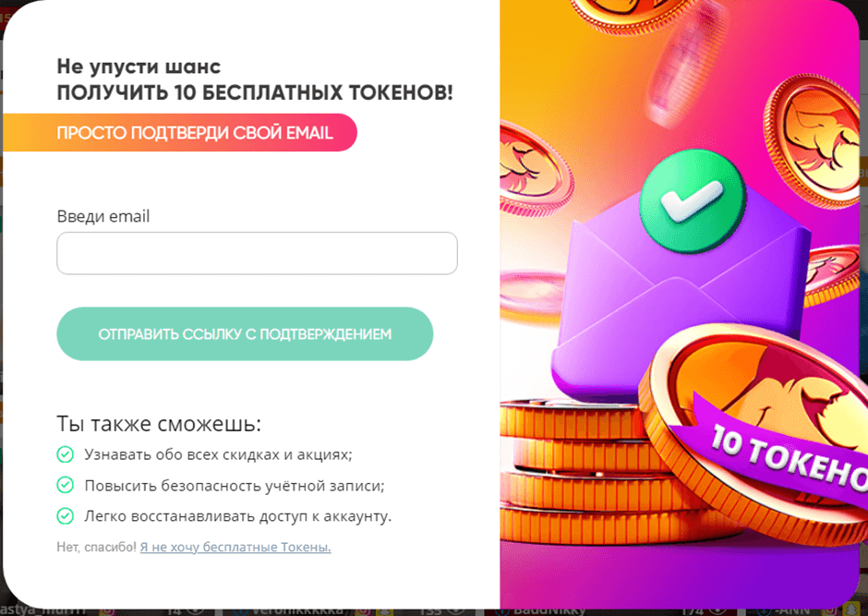Screen dimensions: 868x616
Task: Click the email input field
Action: [x=257, y=253]
